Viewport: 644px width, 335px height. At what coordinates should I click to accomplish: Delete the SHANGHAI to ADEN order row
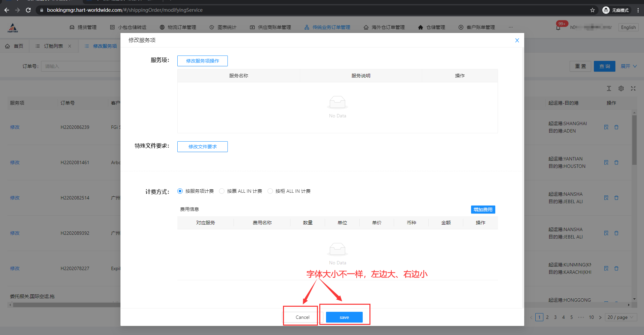[616, 127]
